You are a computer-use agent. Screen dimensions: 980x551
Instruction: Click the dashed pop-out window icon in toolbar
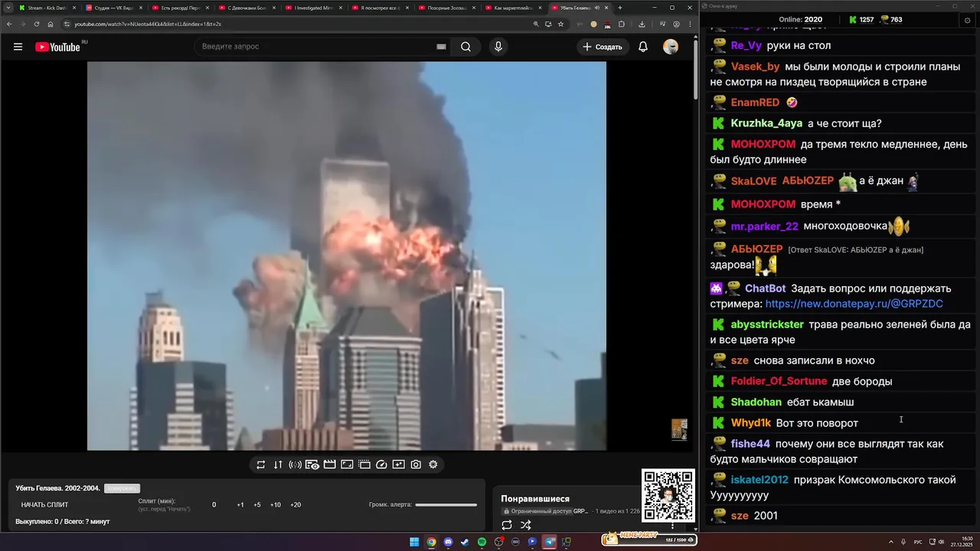(364, 465)
